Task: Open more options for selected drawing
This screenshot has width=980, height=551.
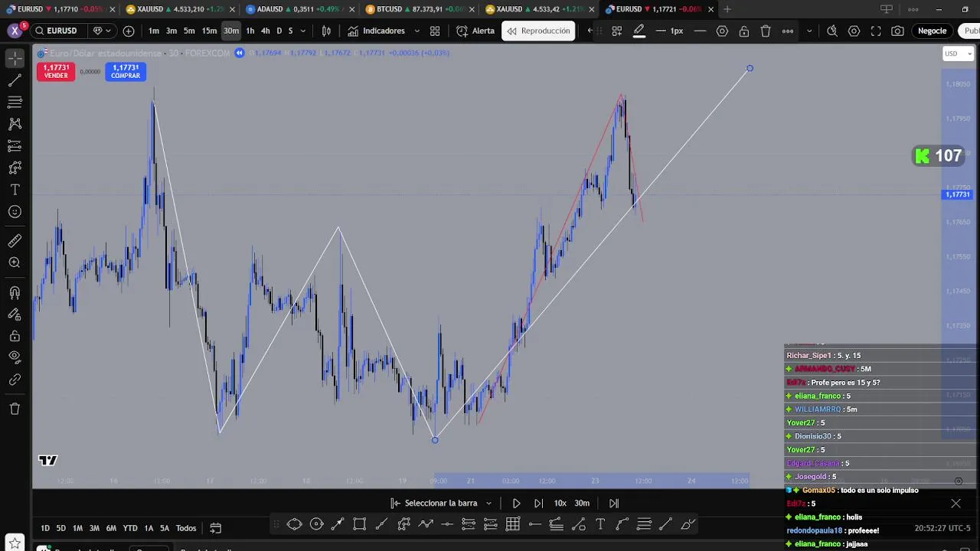Action: (x=788, y=31)
